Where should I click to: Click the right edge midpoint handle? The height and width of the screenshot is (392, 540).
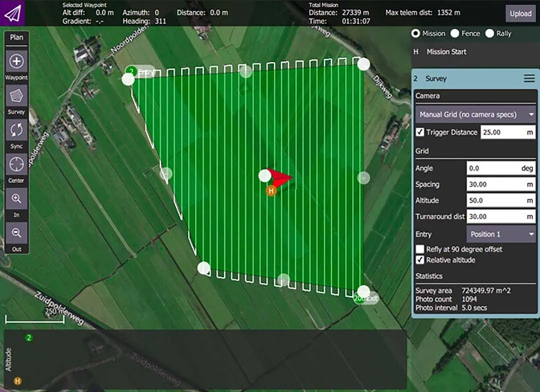[364, 178]
